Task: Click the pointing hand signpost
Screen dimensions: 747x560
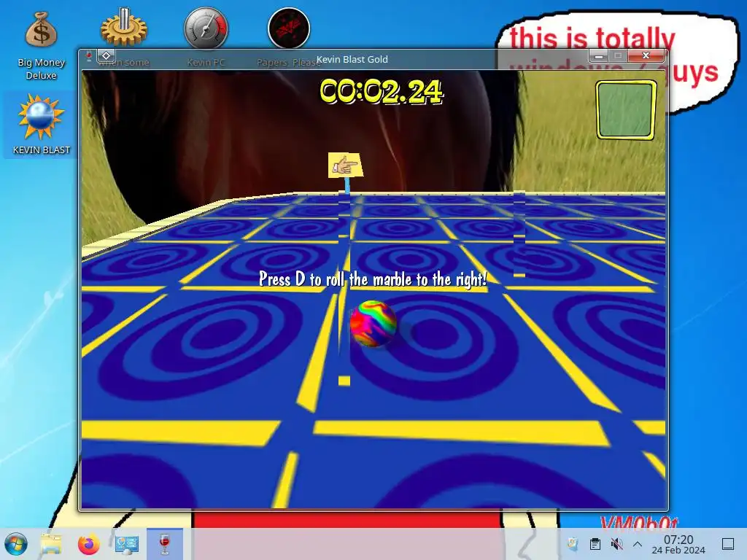Action: pos(345,166)
